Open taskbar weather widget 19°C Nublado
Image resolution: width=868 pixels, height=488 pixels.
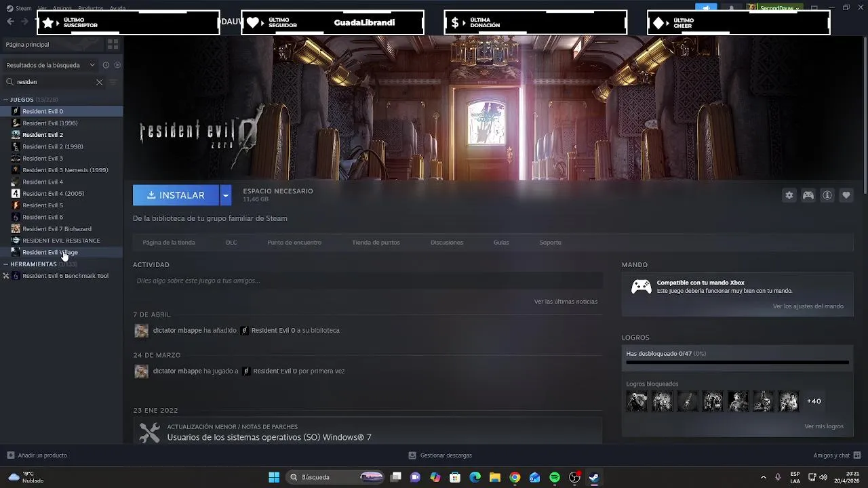point(26,477)
